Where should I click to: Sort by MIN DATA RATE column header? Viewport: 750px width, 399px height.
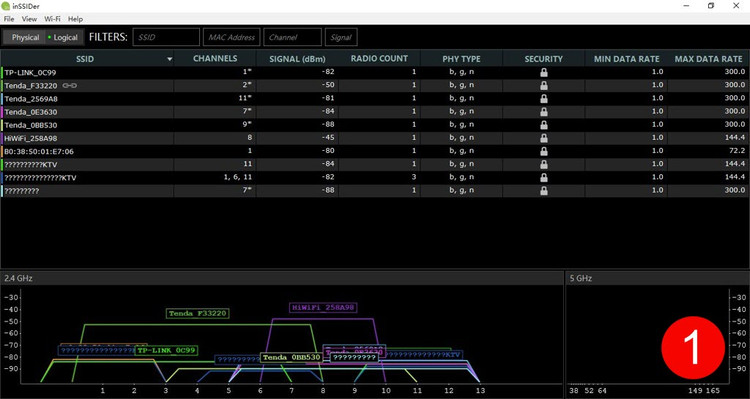point(627,59)
